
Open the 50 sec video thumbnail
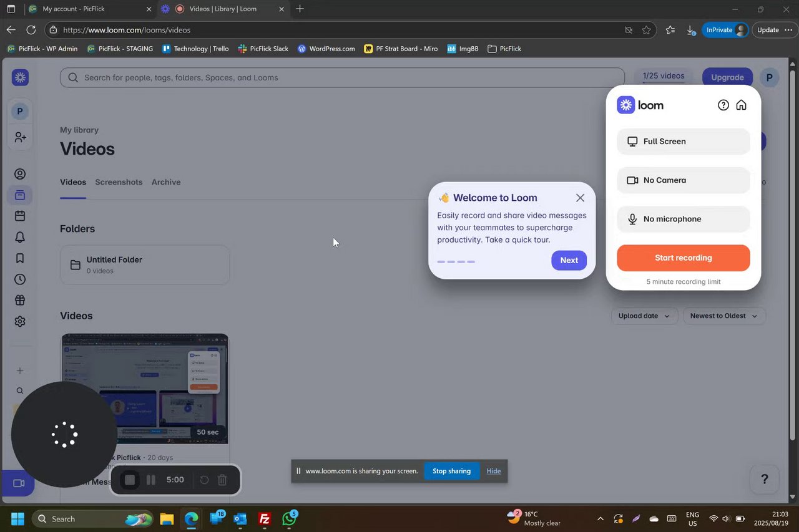click(145, 389)
